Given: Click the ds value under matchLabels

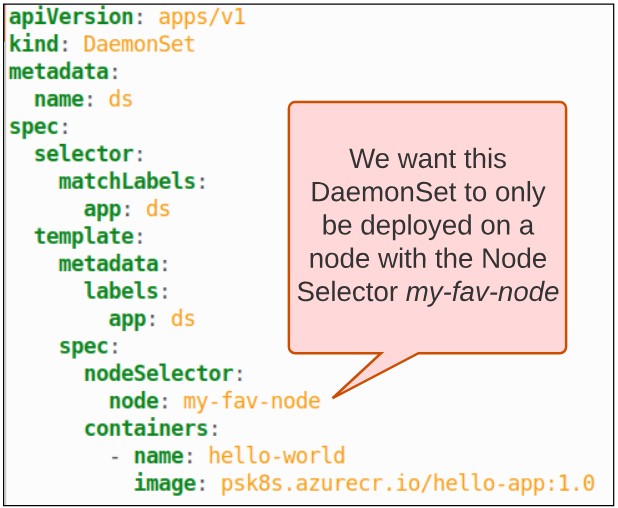Looking at the screenshot, I should [158, 209].
